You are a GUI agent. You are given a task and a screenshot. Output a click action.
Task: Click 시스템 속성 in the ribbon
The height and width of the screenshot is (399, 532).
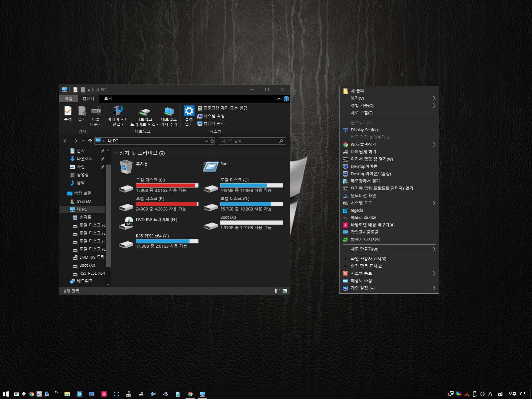(x=211, y=116)
